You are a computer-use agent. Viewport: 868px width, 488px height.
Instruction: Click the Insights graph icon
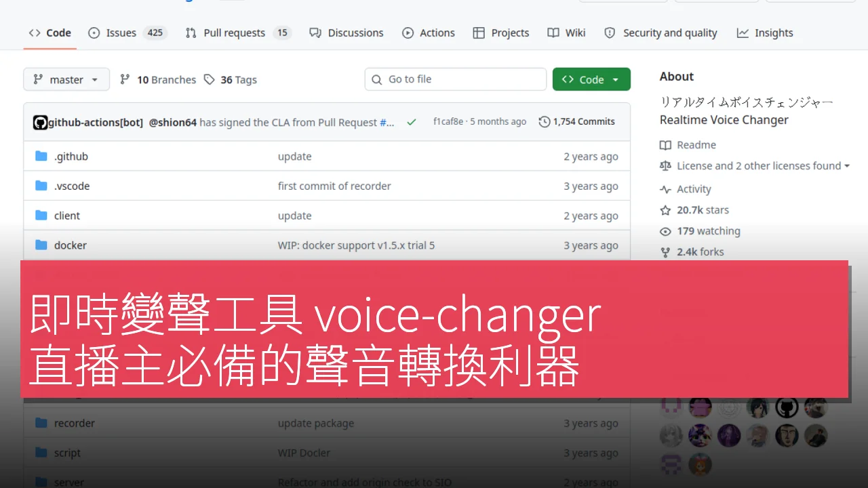743,33
